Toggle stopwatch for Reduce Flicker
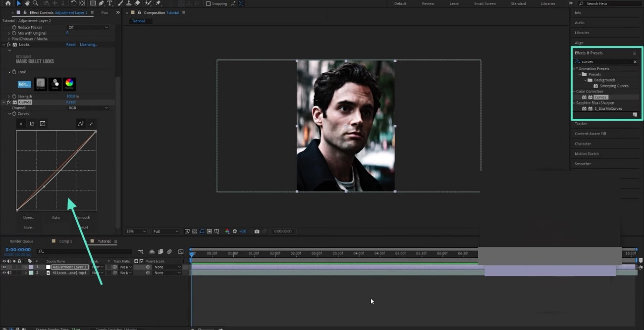Image resolution: width=644 pixels, height=330 pixels. (x=14, y=27)
